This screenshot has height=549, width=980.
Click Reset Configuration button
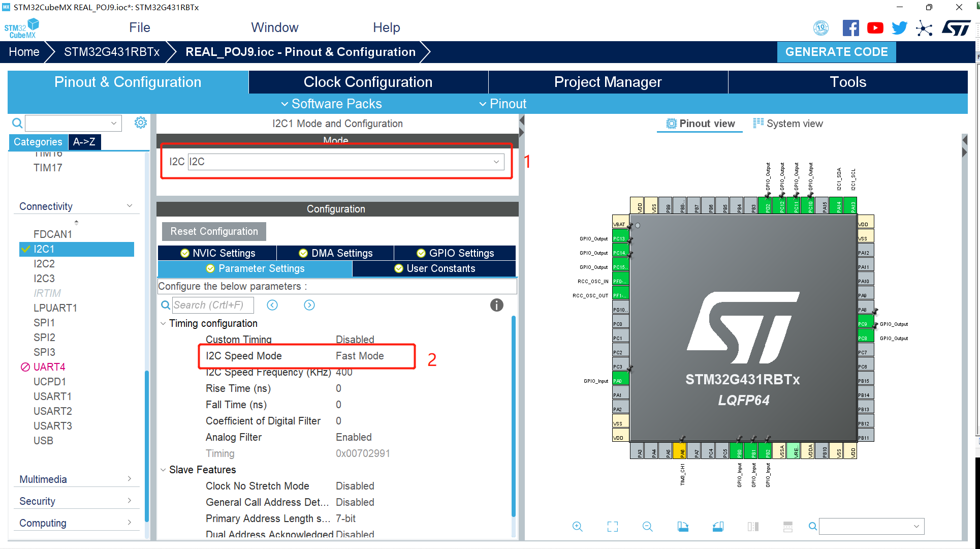pyautogui.click(x=214, y=231)
